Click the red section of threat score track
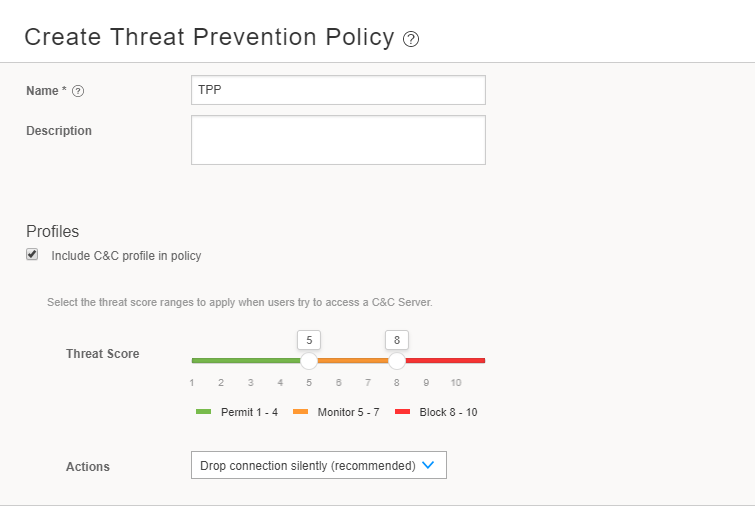The width and height of the screenshot is (755, 506). pos(445,360)
